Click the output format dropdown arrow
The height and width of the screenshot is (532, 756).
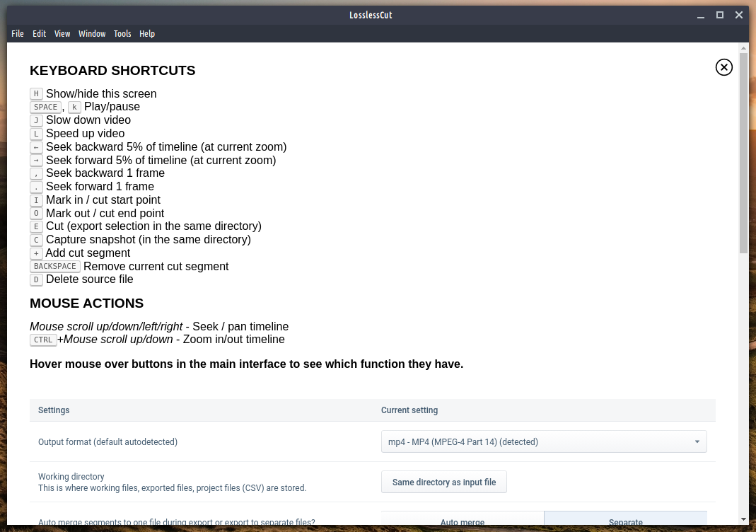(x=697, y=442)
